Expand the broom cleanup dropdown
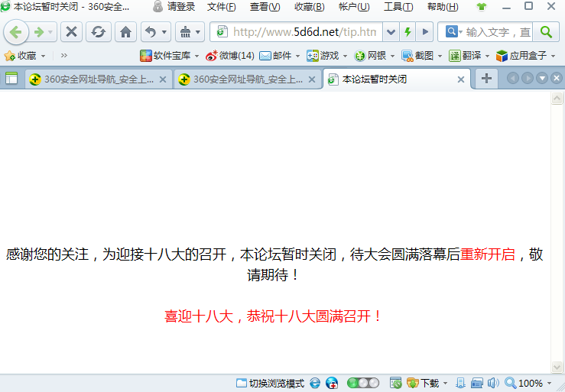This screenshot has width=565, height=392. [x=198, y=32]
